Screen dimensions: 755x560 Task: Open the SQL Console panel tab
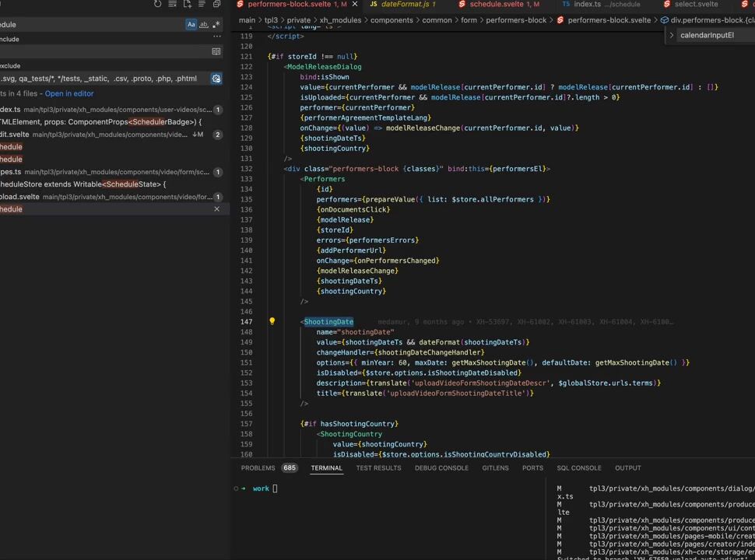coord(579,468)
